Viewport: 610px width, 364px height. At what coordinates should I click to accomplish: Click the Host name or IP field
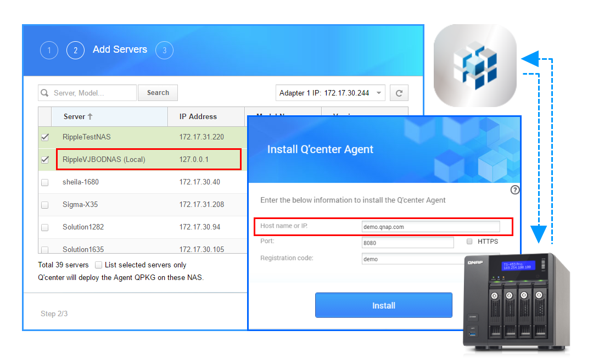tap(430, 226)
